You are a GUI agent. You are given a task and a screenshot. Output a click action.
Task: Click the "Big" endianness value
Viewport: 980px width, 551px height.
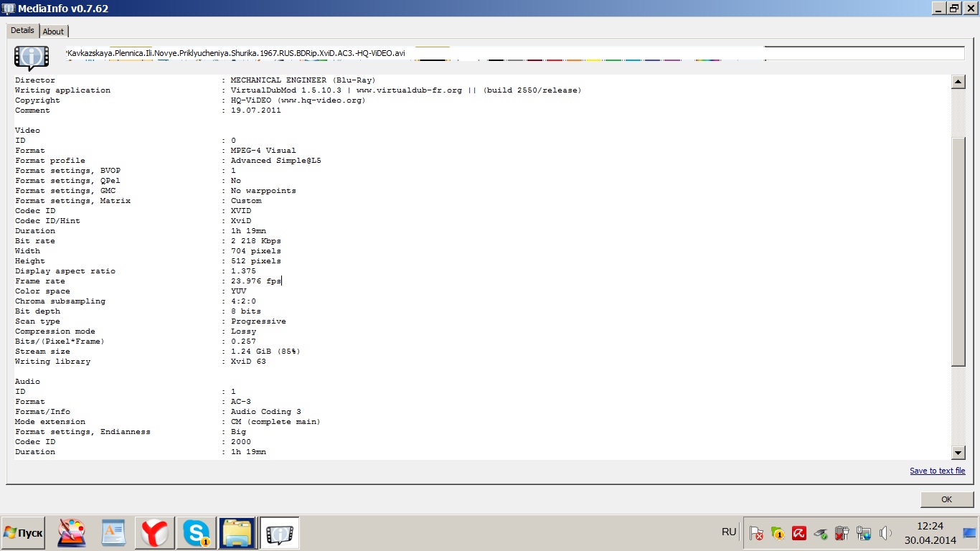coord(238,432)
